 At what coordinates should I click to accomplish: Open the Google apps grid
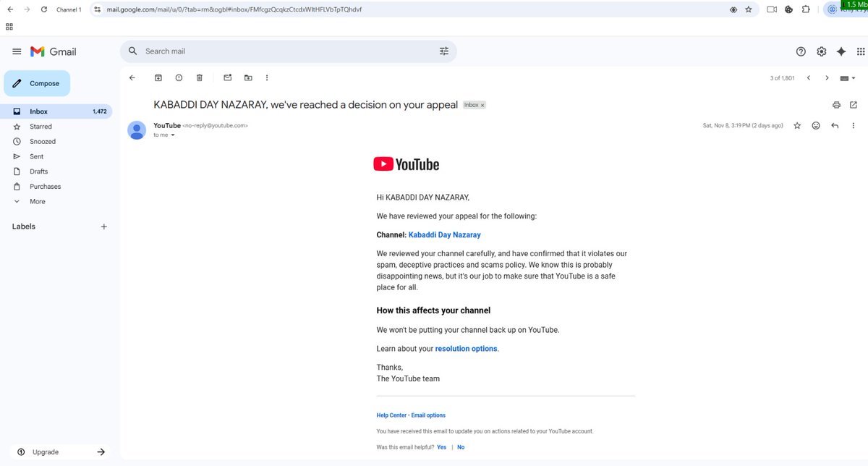click(860, 51)
